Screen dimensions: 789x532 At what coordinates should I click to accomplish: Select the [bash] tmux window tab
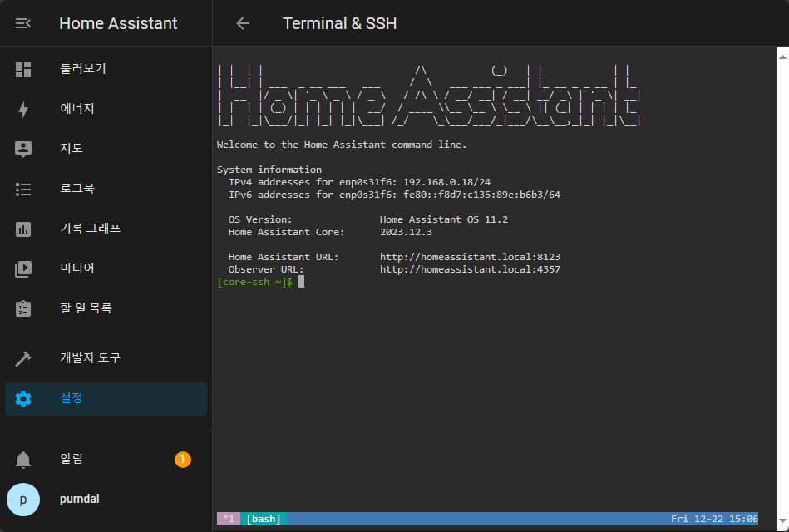point(264,519)
